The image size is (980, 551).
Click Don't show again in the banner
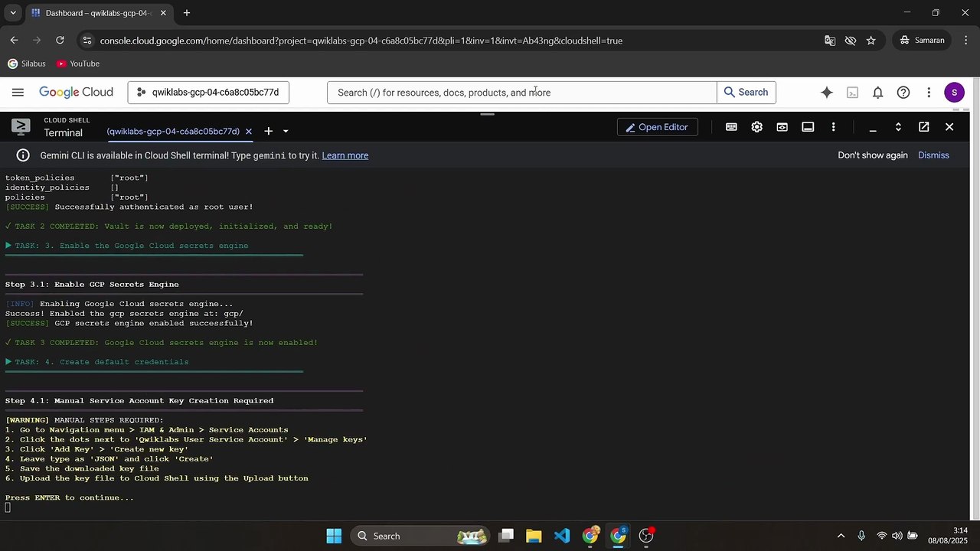873,155
